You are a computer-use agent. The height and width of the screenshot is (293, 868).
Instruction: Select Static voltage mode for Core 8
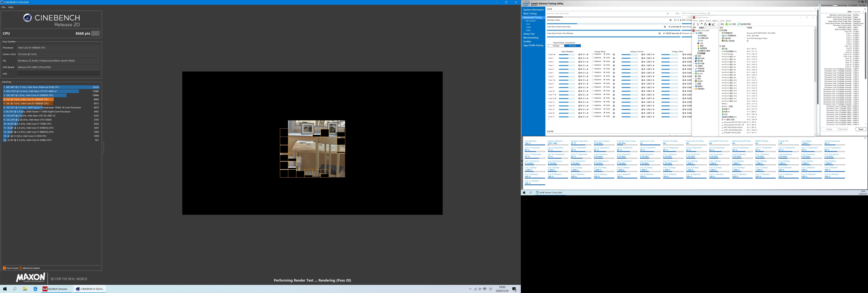(604, 83)
